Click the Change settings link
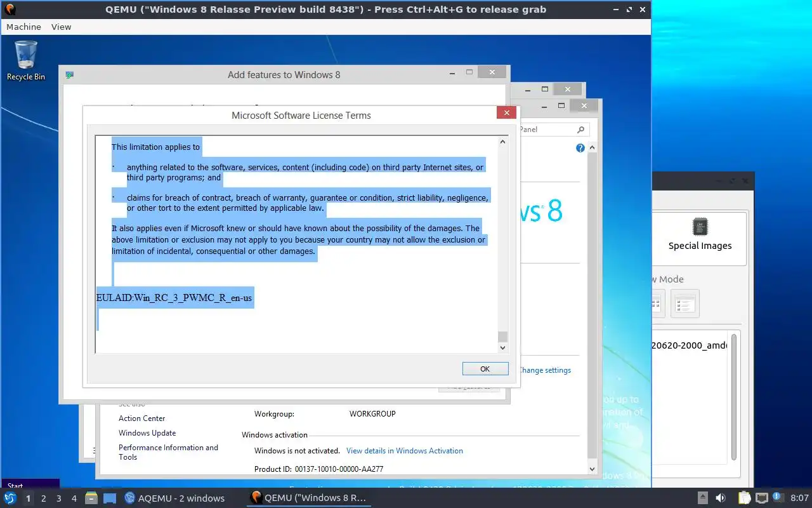This screenshot has width=812, height=508. [x=545, y=370]
